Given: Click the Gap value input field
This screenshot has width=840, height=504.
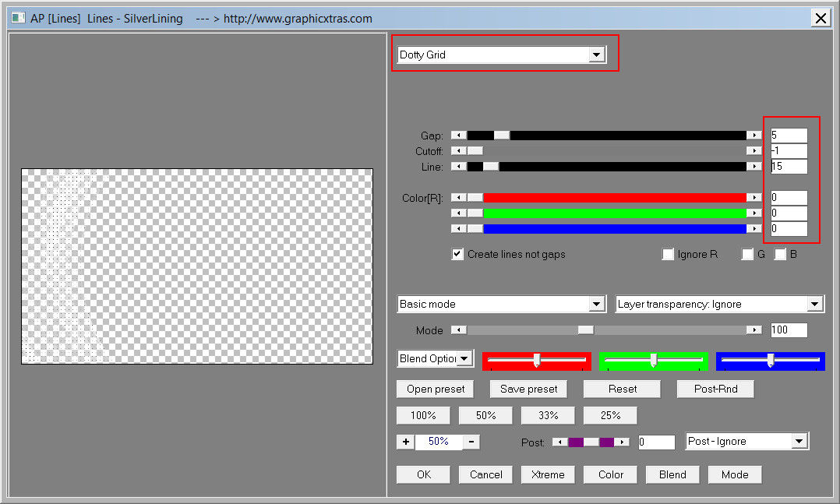Looking at the screenshot, I should pyautogui.click(x=789, y=136).
